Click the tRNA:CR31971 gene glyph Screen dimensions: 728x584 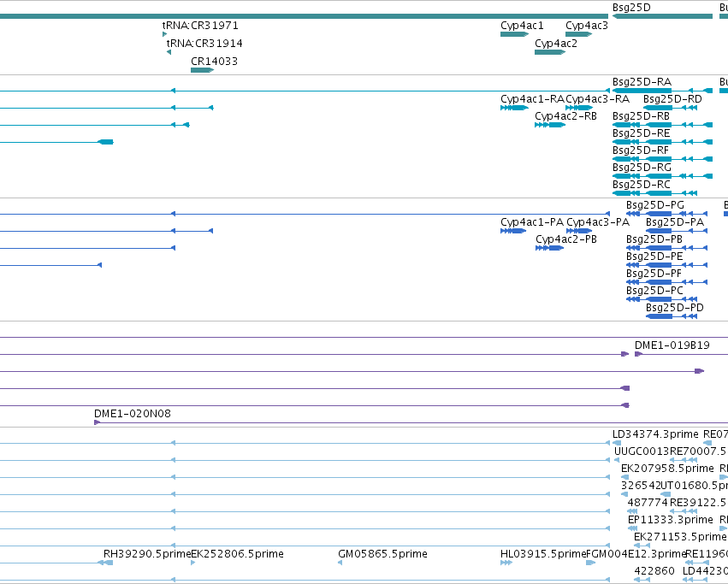click(164, 34)
